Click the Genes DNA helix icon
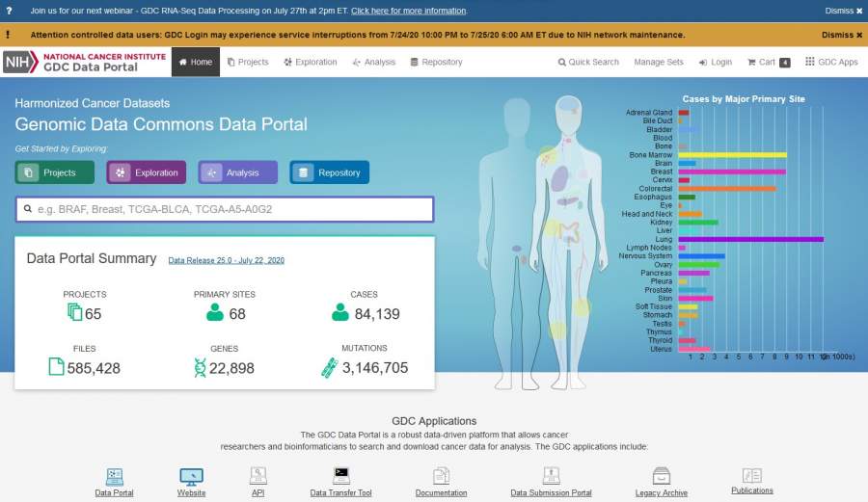868x502 pixels. point(200,367)
